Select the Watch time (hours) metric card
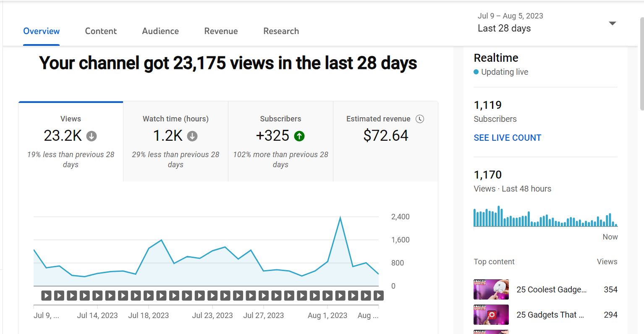The height and width of the screenshot is (334, 644). coord(175,141)
